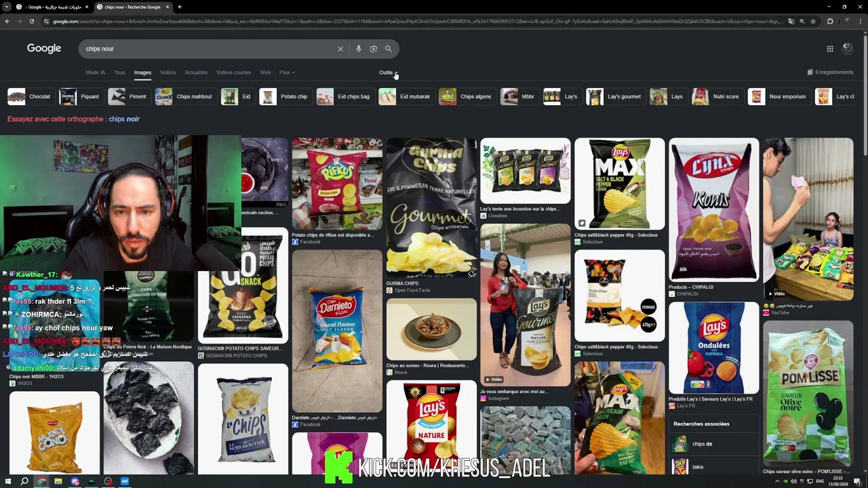868x488 pixels.
Task: Close the 'chips nour' browser tab
Action: 167,7
